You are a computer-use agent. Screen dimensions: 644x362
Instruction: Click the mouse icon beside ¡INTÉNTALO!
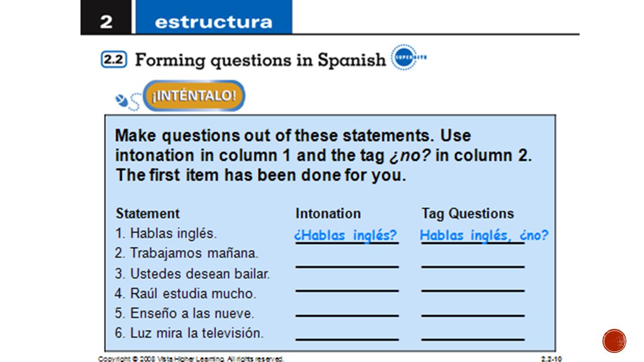tap(127, 102)
